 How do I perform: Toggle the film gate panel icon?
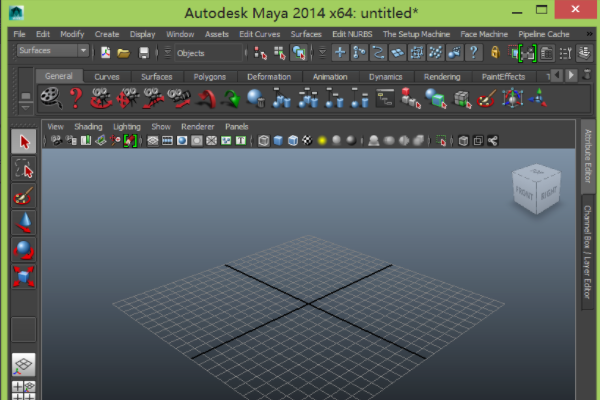167,140
